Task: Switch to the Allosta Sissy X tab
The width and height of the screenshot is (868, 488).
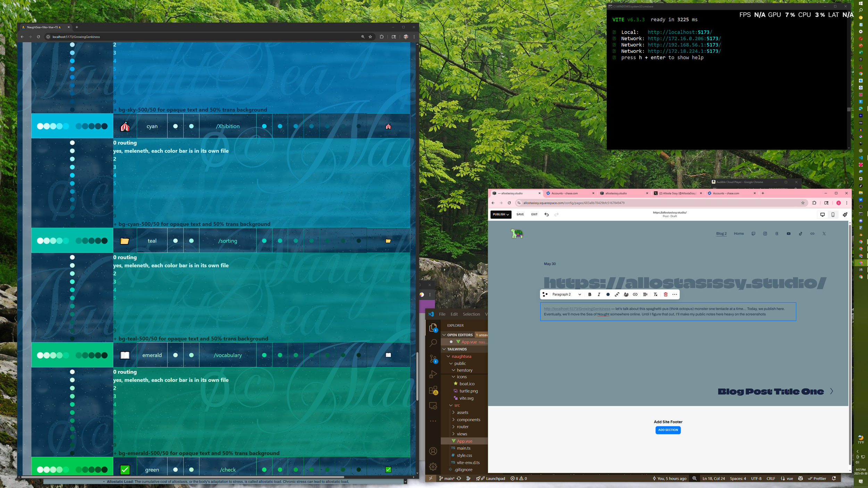Action: pos(677,193)
